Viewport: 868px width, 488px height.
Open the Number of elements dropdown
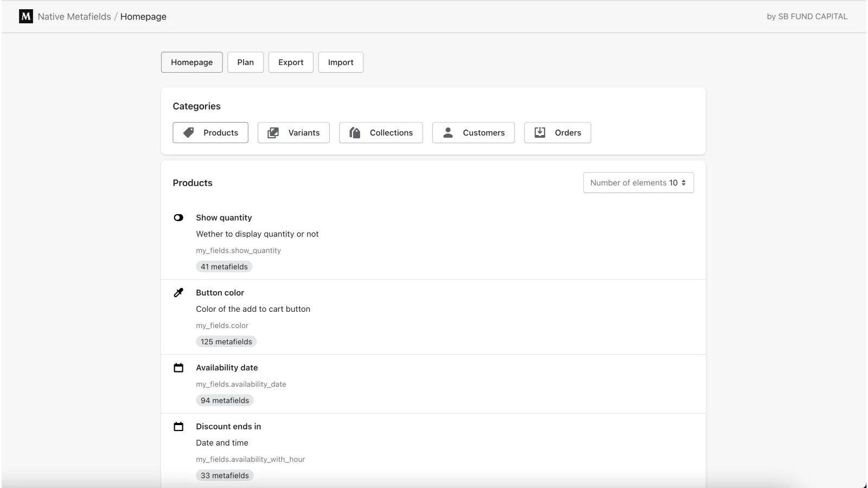(x=638, y=183)
